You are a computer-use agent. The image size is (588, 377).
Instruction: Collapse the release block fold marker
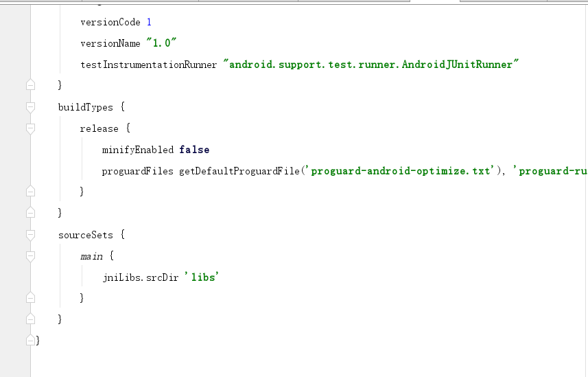click(x=31, y=129)
